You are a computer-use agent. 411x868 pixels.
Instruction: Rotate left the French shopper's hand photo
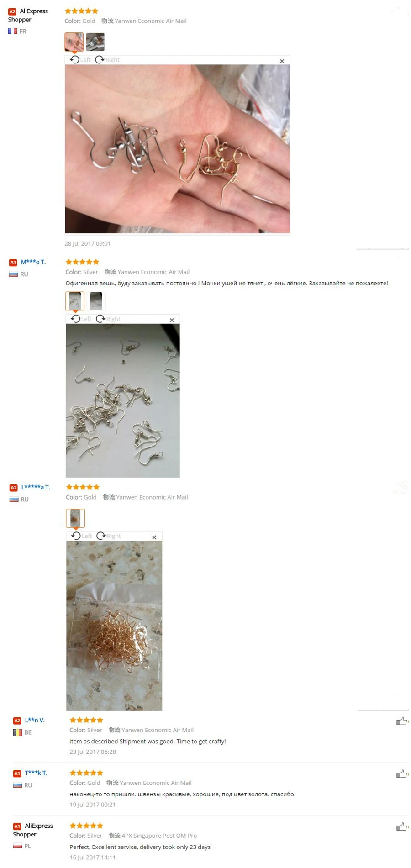(x=80, y=60)
